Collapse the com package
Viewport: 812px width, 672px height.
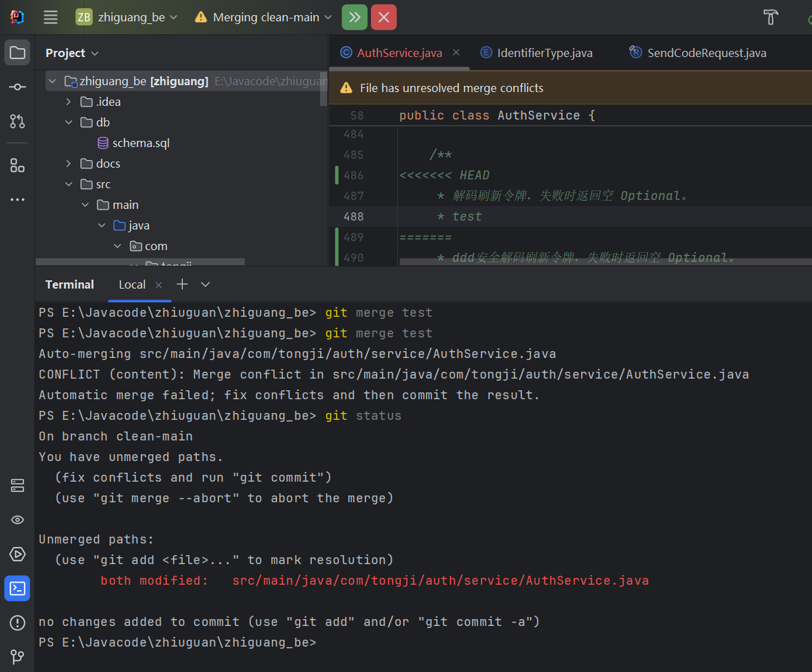[117, 246]
